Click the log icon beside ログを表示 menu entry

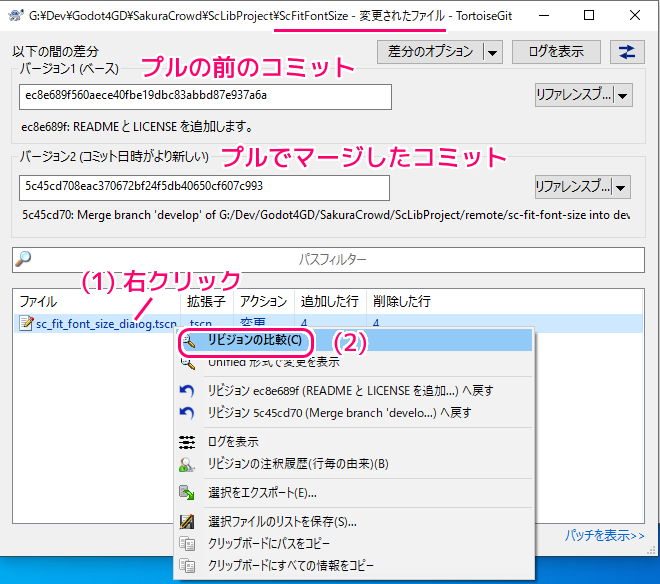(x=187, y=442)
